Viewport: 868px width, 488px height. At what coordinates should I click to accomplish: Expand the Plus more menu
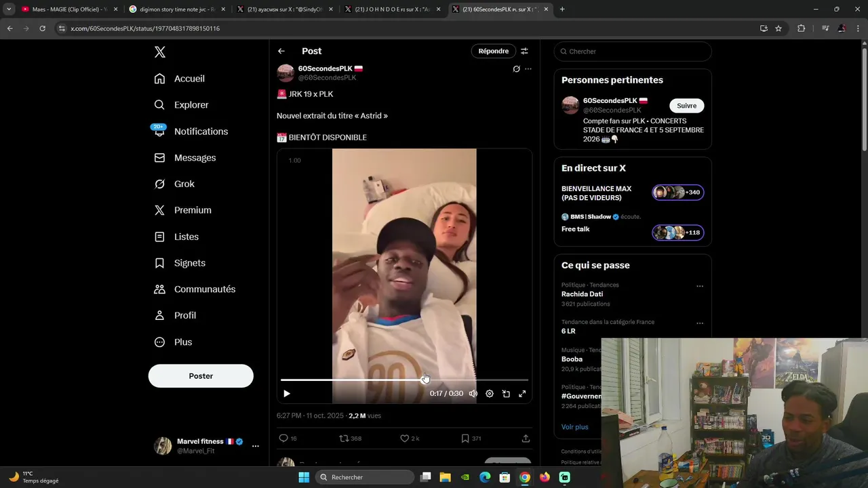(x=173, y=342)
